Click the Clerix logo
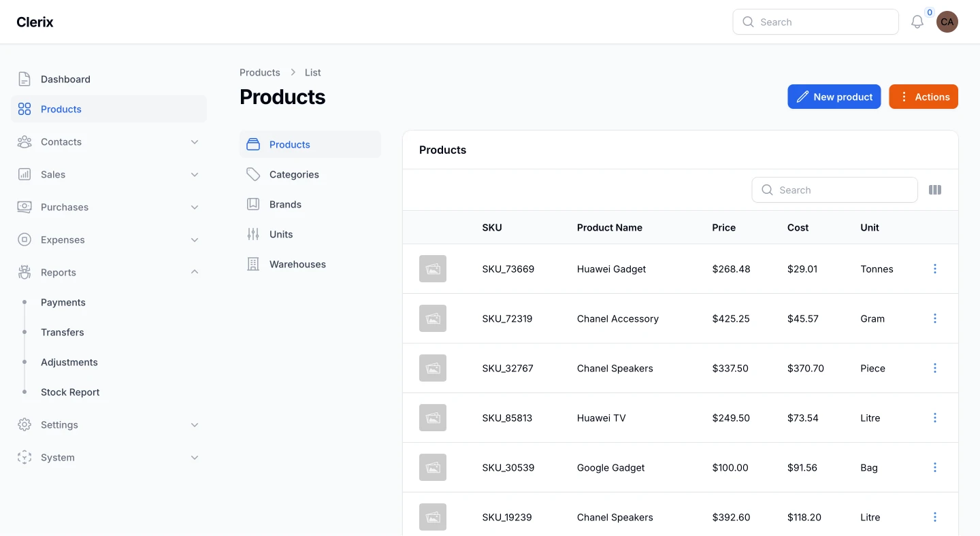The image size is (980, 536). pos(35,22)
